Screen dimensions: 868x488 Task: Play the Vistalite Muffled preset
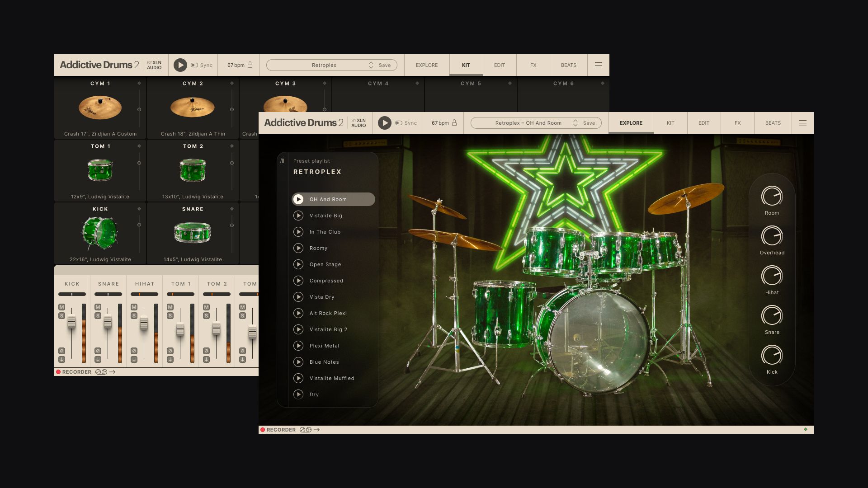point(298,378)
